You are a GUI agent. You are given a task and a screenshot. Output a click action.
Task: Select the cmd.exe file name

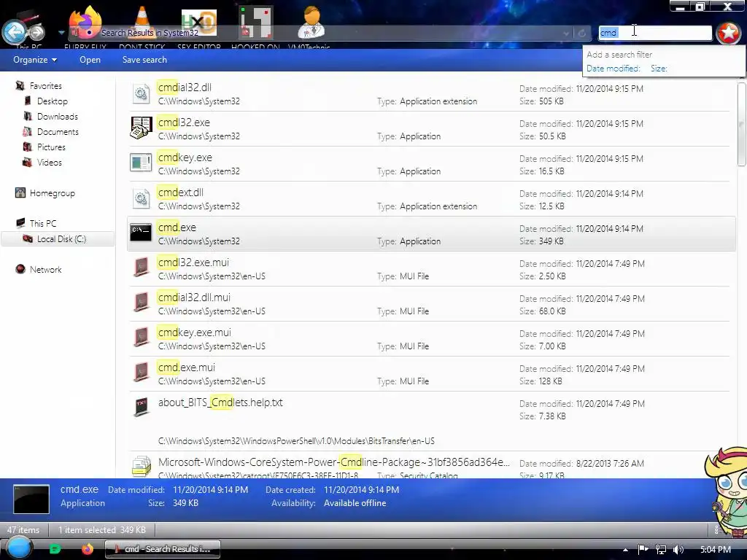click(x=177, y=227)
